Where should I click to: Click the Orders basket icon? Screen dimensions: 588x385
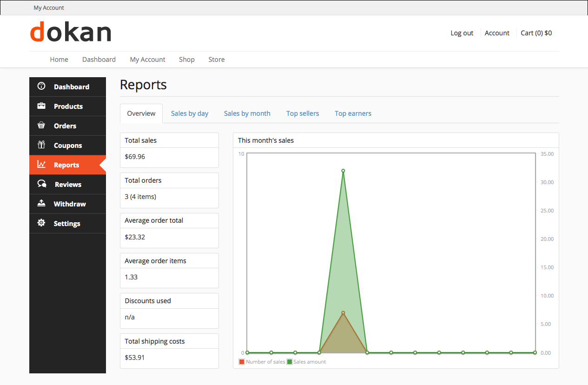41,126
